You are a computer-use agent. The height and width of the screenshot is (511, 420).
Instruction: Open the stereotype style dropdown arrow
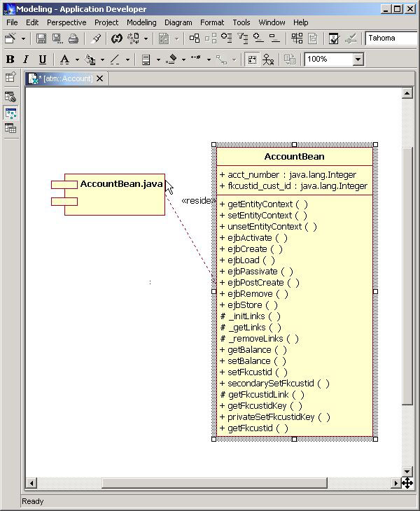pyautogui.click(x=184, y=59)
